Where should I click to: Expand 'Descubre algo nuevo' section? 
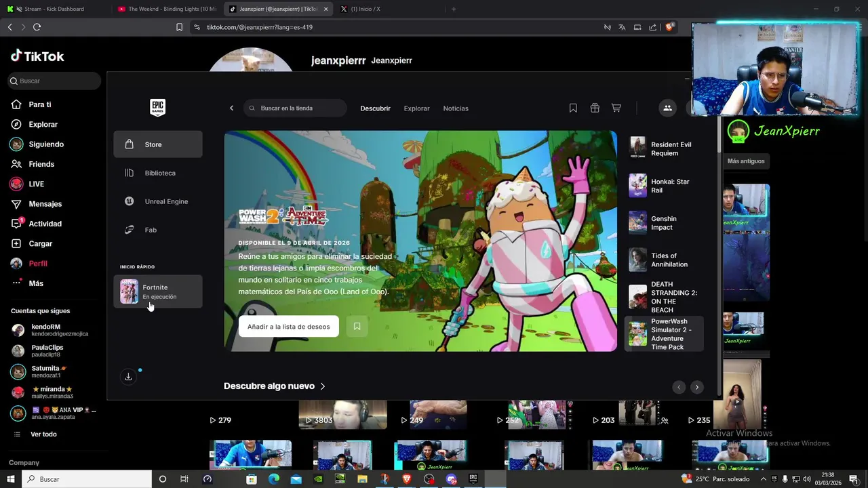coord(275,386)
